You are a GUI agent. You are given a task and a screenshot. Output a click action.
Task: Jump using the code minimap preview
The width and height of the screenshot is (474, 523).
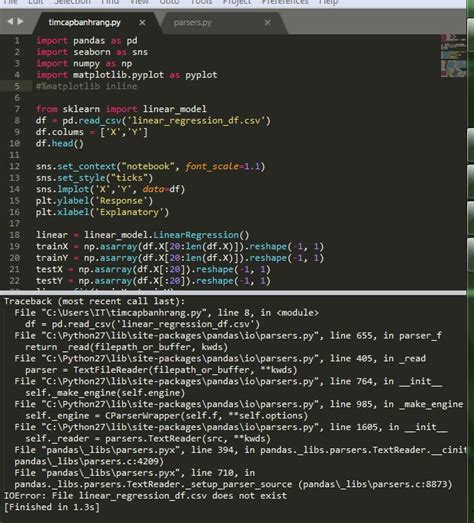pos(453,56)
